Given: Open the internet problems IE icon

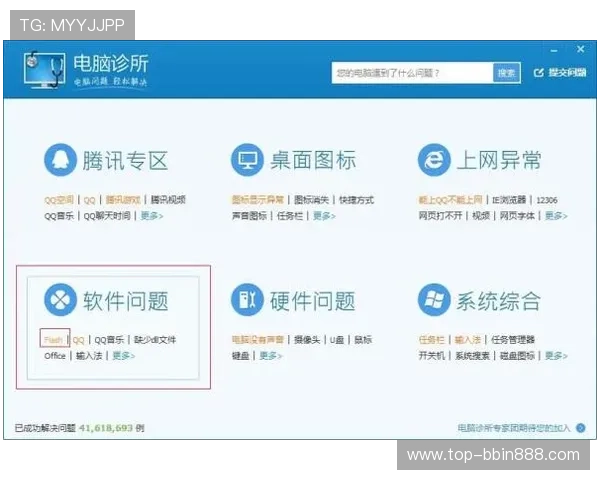Looking at the screenshot, I should point(434,160).
